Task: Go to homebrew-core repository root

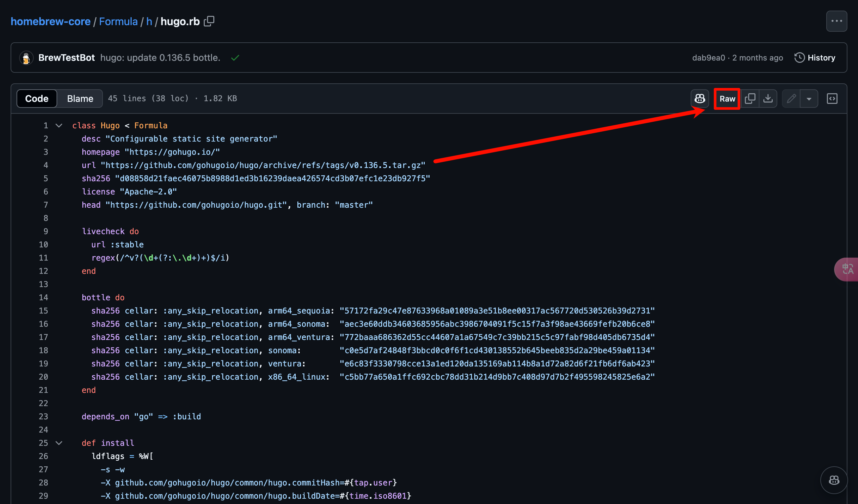Action: (50, 21)
